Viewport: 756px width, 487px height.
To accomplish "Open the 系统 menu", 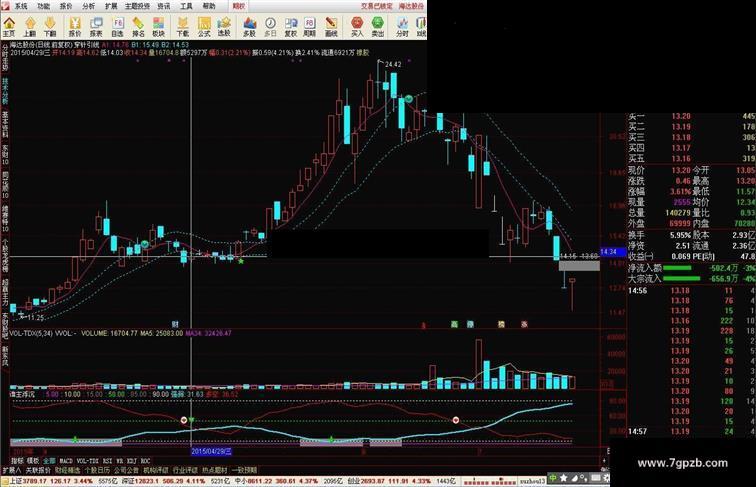I will tap(21, 6).
